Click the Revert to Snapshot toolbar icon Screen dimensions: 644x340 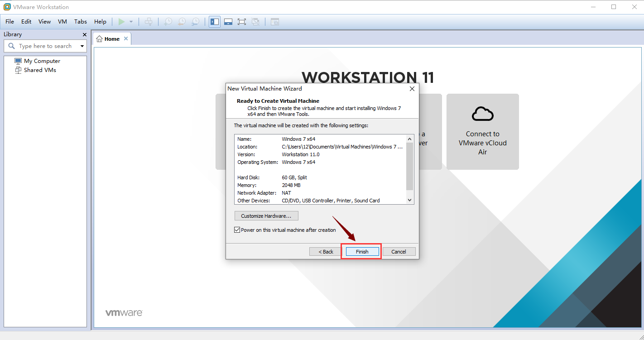pyautogui.click(x=182, y=22)
